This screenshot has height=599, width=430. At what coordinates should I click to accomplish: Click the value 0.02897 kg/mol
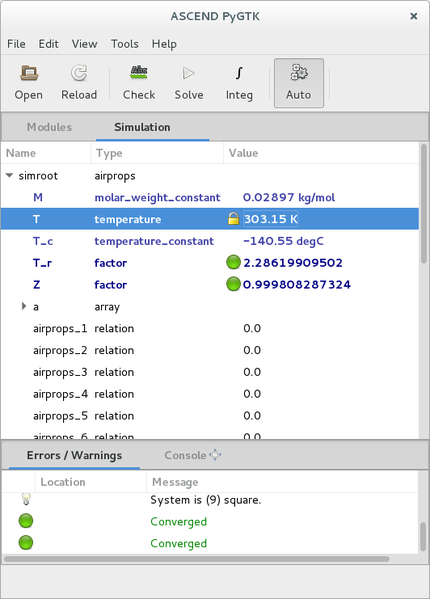click(x=289, y=197)
